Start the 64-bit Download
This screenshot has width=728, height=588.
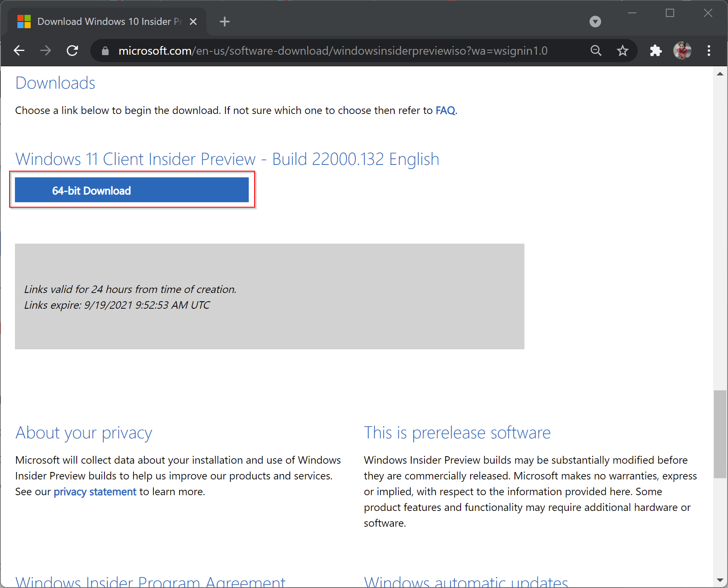[x=132, y=190]
